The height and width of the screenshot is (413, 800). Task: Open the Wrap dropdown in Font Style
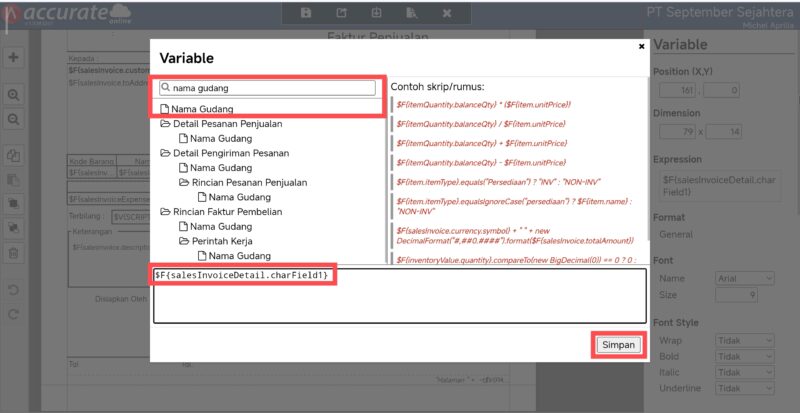tap(745, 339)
